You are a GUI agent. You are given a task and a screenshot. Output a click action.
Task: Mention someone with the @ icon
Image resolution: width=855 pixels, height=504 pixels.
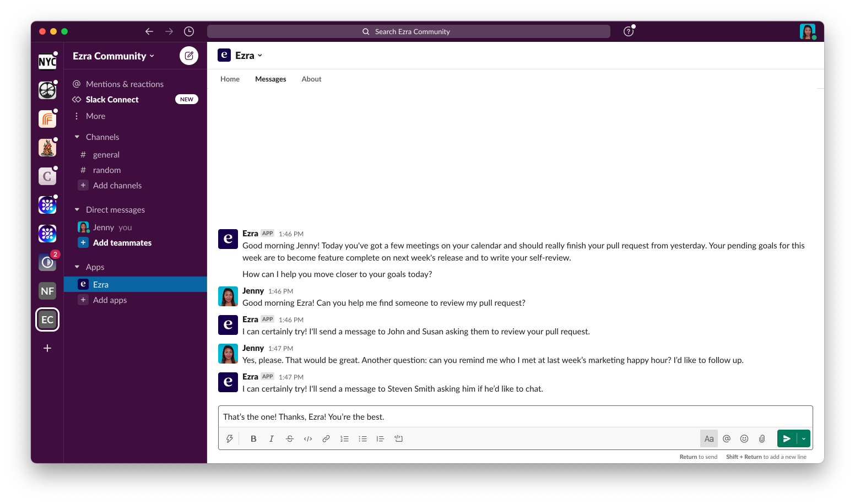(x=727, y=438)
